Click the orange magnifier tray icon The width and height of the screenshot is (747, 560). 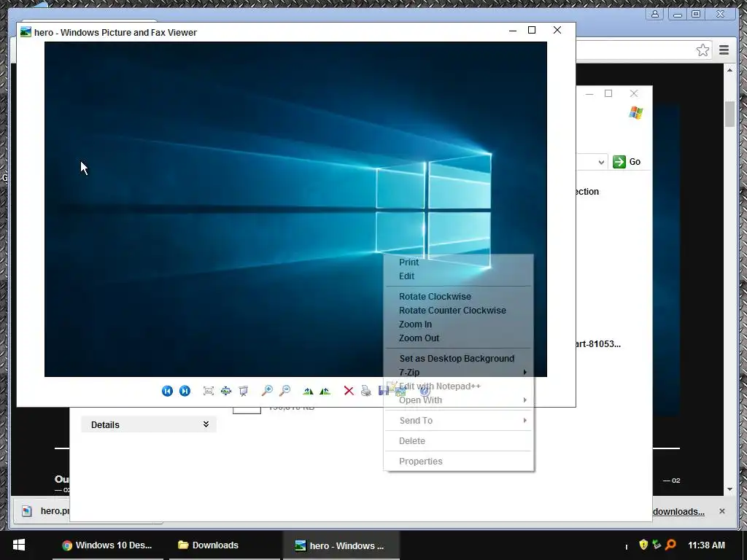671,544
